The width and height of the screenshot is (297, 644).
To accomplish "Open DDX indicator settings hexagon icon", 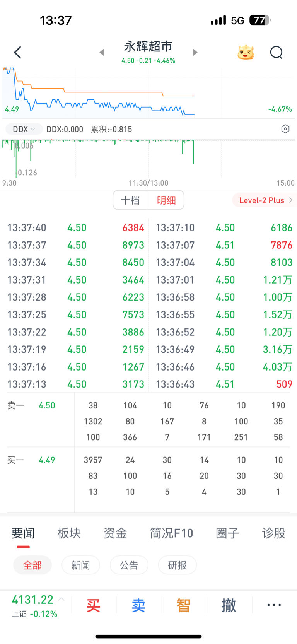I will (x=285, y=129).
